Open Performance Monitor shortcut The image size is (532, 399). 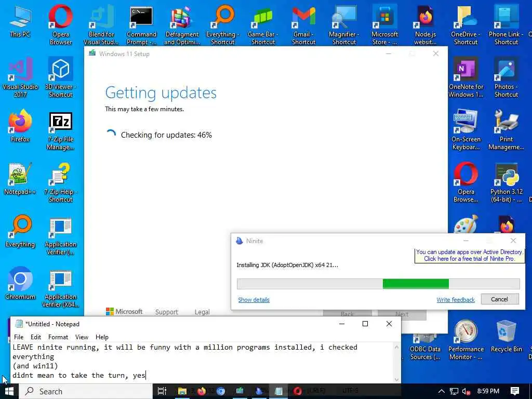[x=465, y=340]
